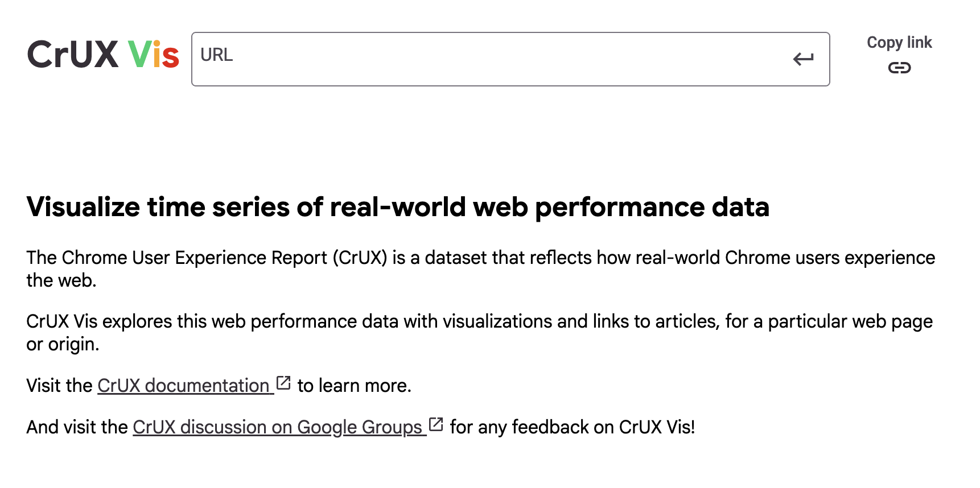Click the enter arrow in the URL box
The width and height of the screenshot is (980, 488).
[803, 59]
